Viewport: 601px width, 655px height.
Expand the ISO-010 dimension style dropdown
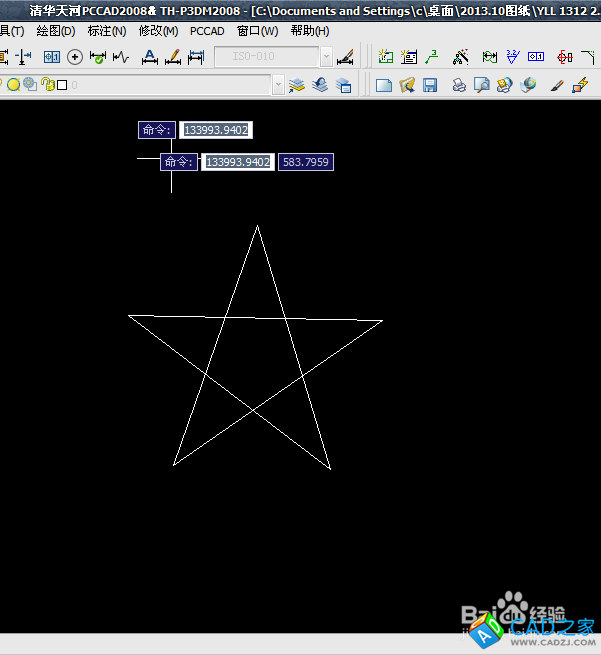327,57
